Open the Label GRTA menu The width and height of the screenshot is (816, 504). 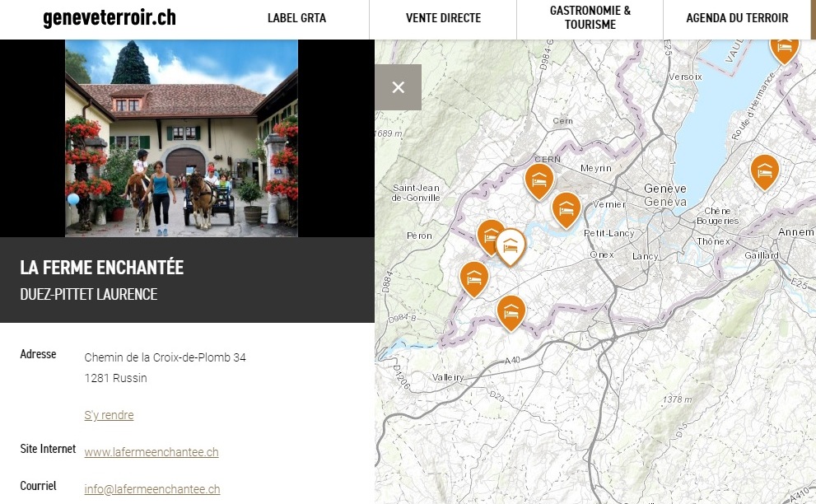(x=295, y=18)
